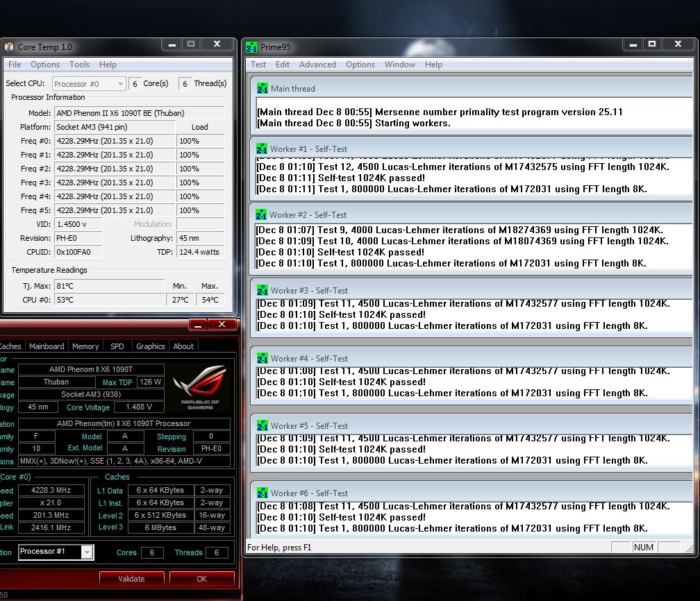Click the TDP value 124.4 watts
Screen dimensions: 700x601
(x=201, y=252)
